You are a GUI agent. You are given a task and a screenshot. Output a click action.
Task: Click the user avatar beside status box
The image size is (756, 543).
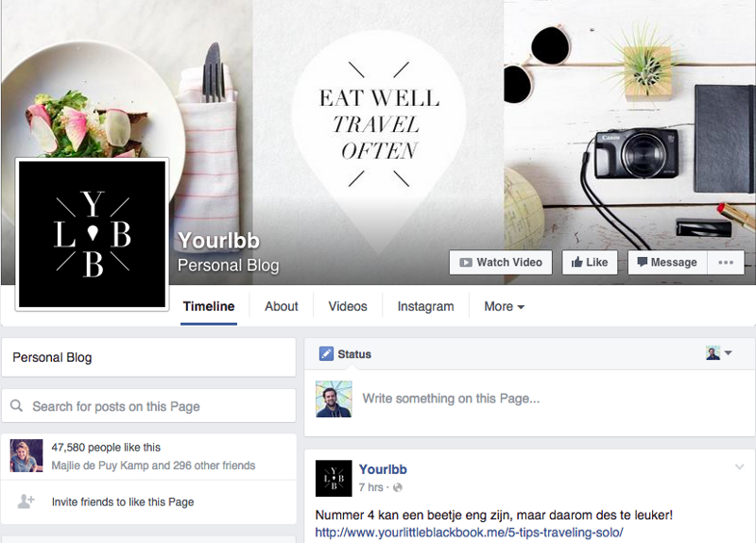pyautogui.click(x=334, y=399)
